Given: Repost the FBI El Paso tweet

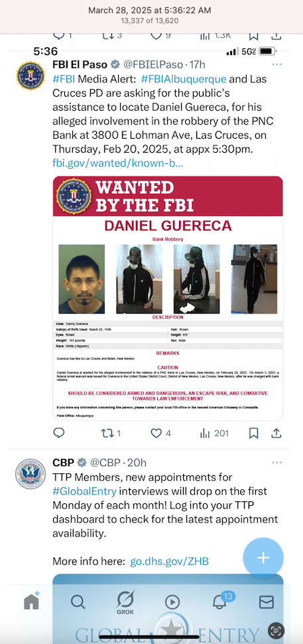Looking at the screenshot, I should pos(111,433).
